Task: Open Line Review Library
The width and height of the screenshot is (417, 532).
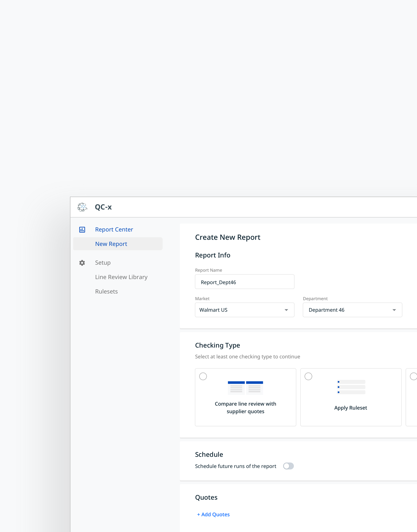Action: point(121,277)
